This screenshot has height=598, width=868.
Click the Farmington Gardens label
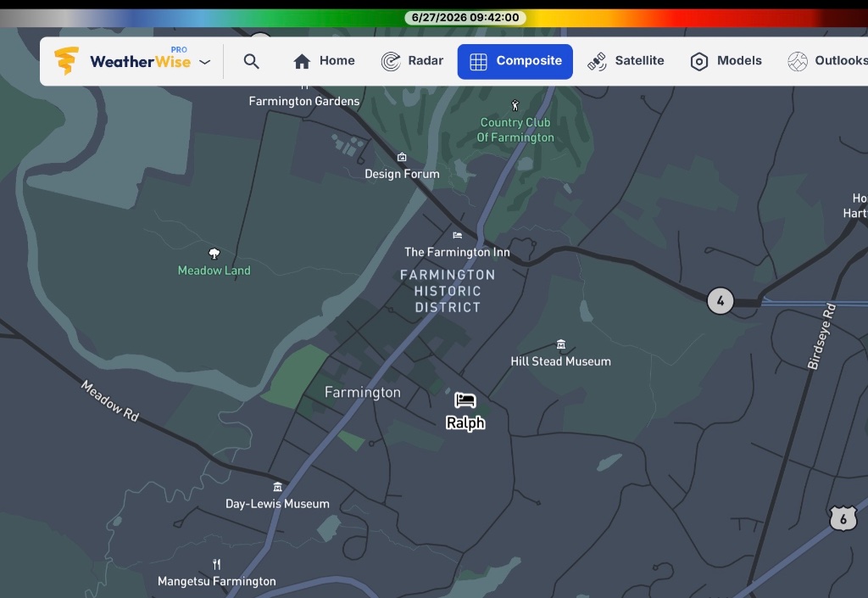point(304,101)
